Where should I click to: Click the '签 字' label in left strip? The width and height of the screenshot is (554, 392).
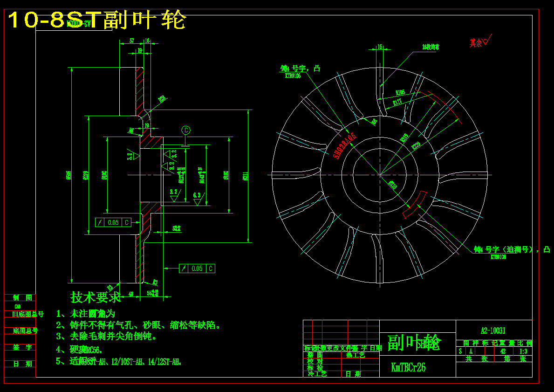pos(22,347)
